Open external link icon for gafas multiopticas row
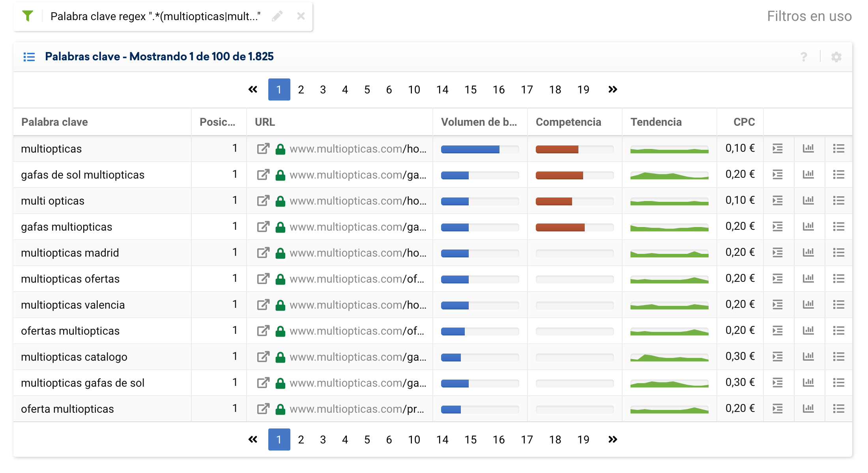The image size is (868, 473). (263, 227)
